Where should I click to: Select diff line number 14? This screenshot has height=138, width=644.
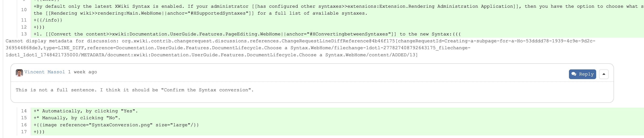pos(24,111)
